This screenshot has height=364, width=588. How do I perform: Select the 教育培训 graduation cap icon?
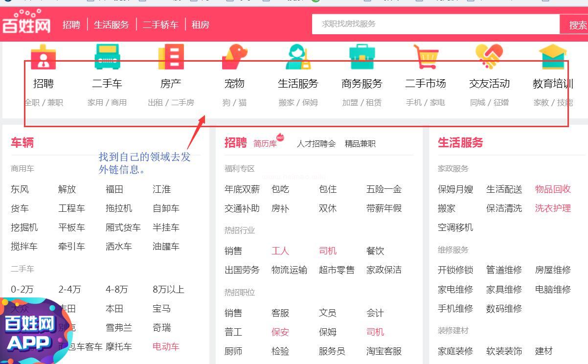(x=553, y=57)
